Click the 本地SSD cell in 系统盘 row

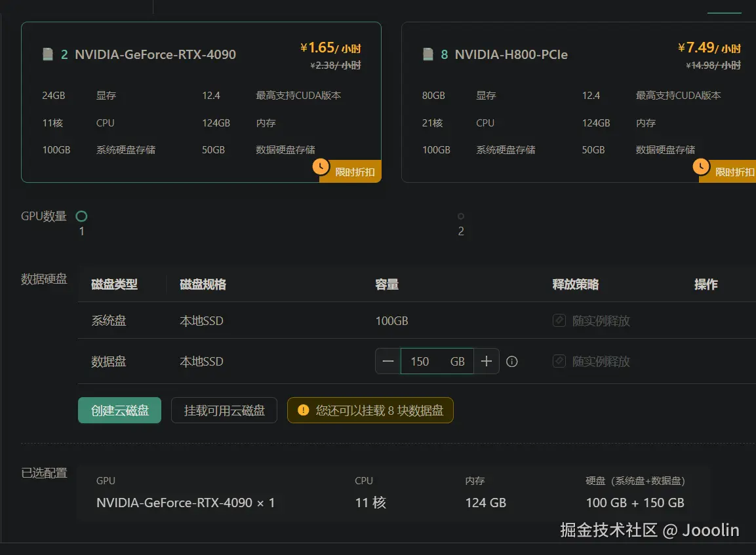pos(201,321)
